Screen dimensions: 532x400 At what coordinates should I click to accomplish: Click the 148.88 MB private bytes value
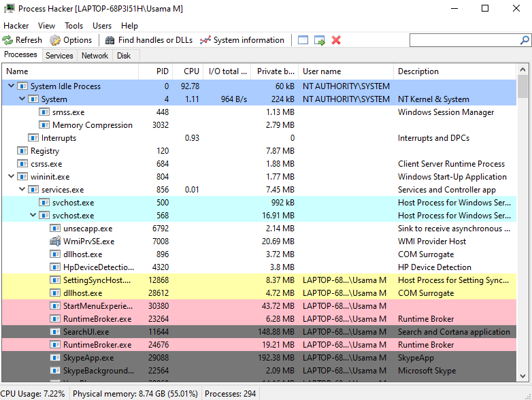point(276,332)
